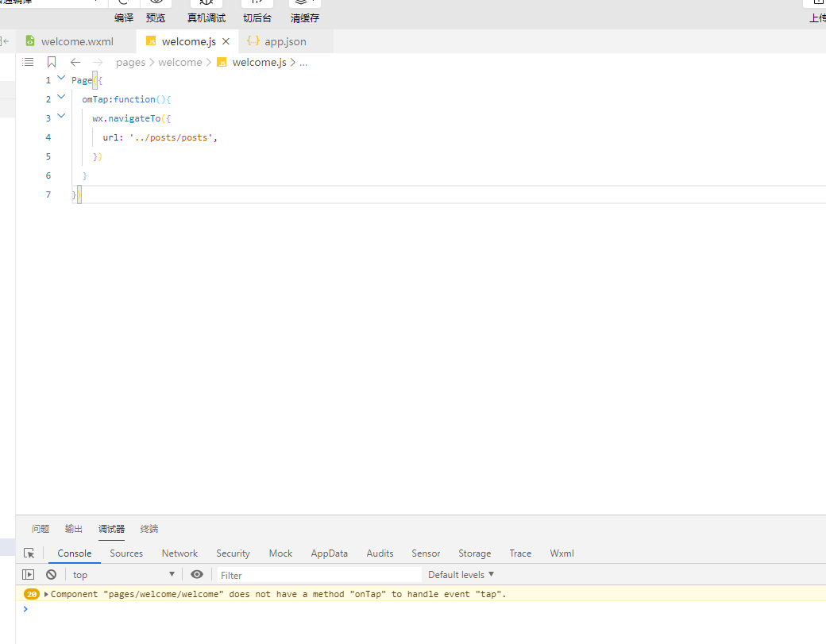826x644 pixels.
Task: Navigate back with the left arrow icon
Action: [75, 62]
